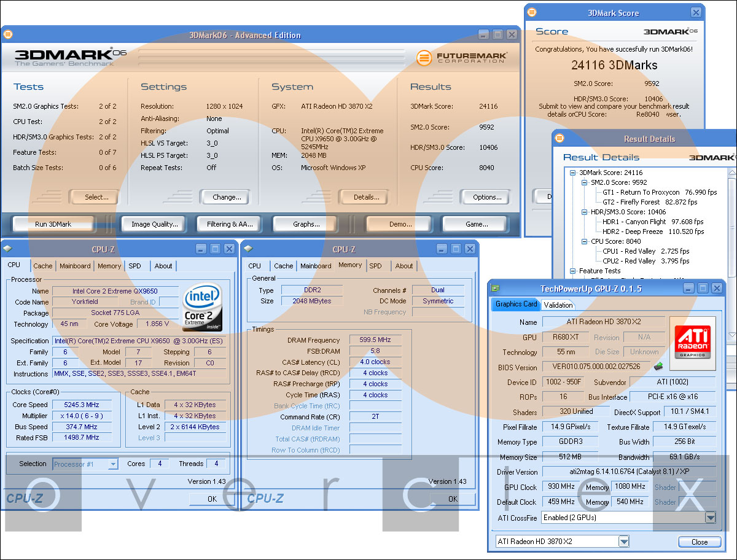Select CPU2 - Red Valley 3.795 fps row
Screen dimensions: 737x560
pyautogui.click(x=645, y=261)
